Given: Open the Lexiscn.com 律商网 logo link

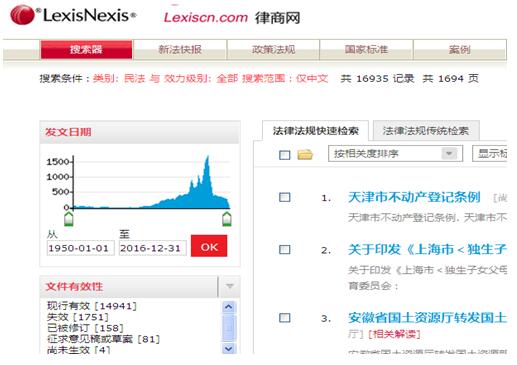Looking at the screenshot, I should (x=232, y=17).
